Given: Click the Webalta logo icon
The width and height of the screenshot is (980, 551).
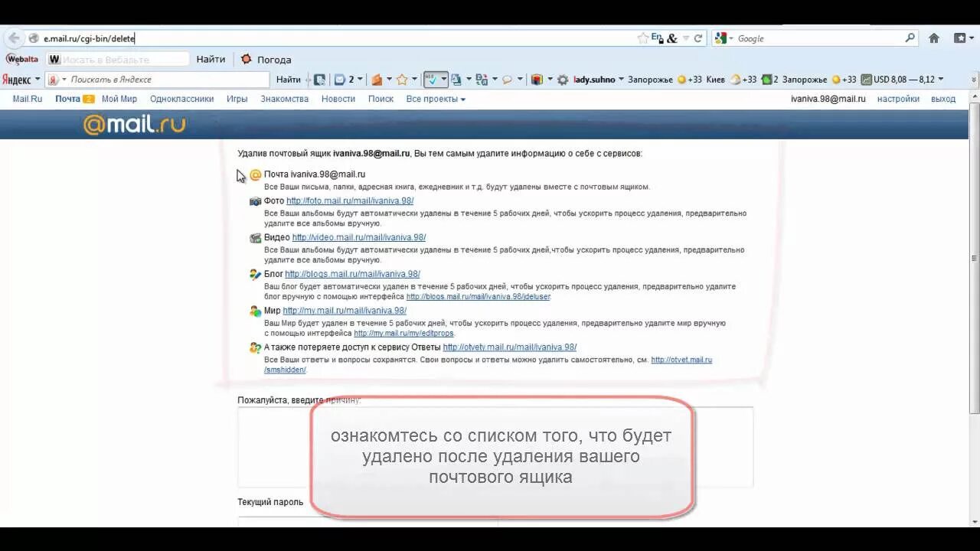Looking at the screenshot, I should 22,59.
